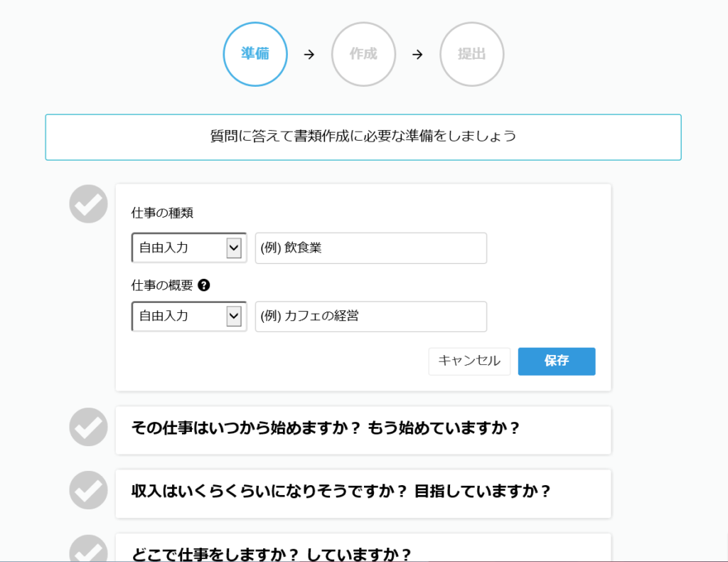The image size is (728, 562).
Task: Click the blue 保存 button
Action: coord(556,361)
